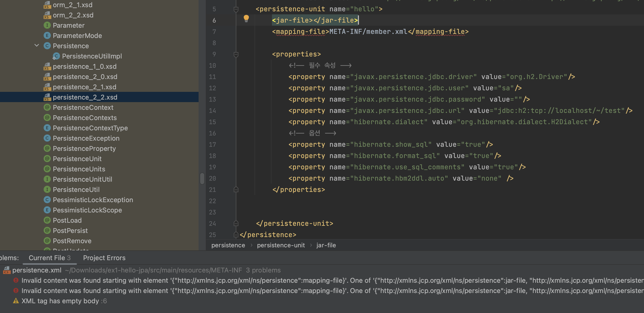Click the fold end marker at line 21
This screenshot has width=644, height=313.
[x=236, y=190]
